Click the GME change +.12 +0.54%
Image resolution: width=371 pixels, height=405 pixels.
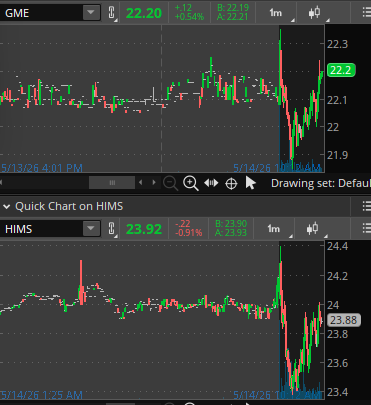pyautogui.click(x=189, y=13)
